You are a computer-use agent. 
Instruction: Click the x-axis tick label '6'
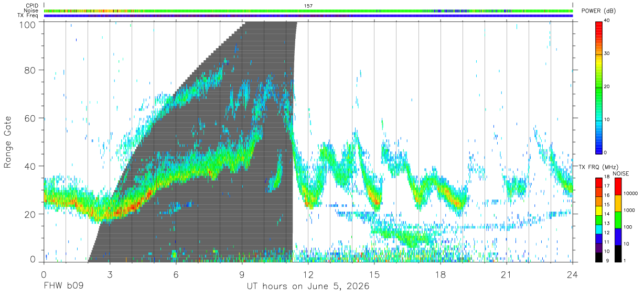click(x=176, y=274)
